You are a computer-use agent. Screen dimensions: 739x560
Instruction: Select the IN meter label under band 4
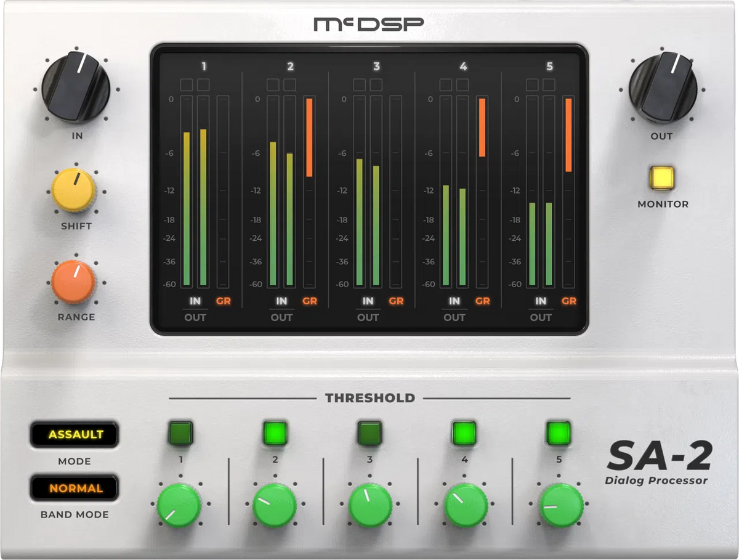point(454,301)
